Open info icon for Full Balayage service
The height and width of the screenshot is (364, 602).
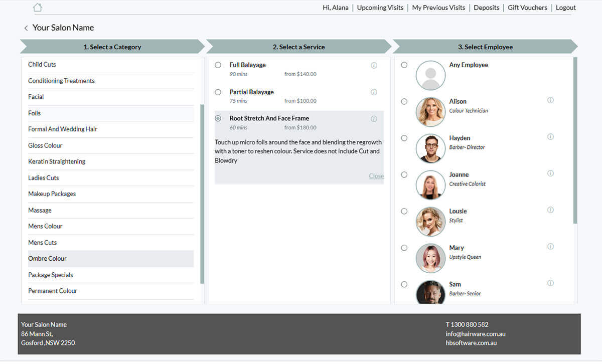(374, 65)
